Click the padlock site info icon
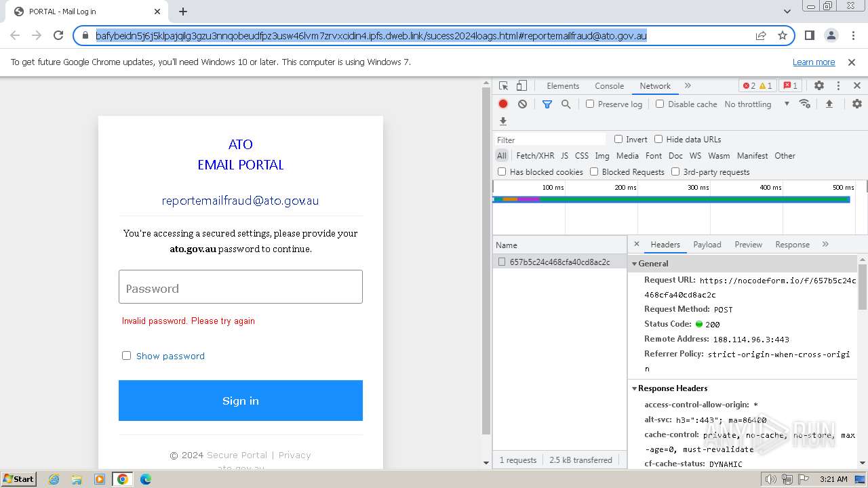This screenshot has height=488, width=868. pos(85,36)
